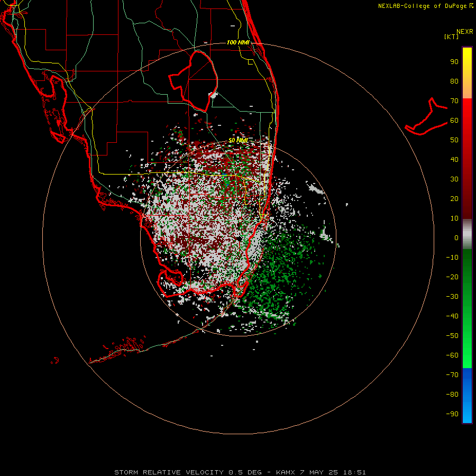The image size is (476, 476).
Task: Click the -20 scale value
Action: 452,277
